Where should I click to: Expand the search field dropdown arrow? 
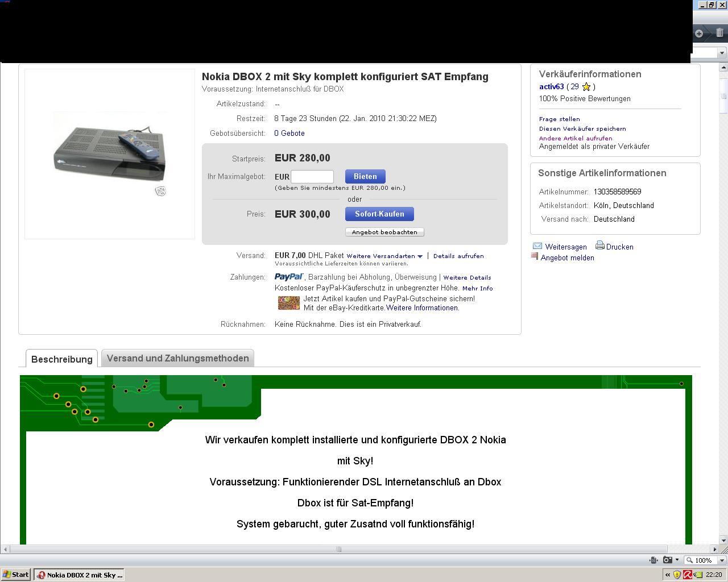722,53
